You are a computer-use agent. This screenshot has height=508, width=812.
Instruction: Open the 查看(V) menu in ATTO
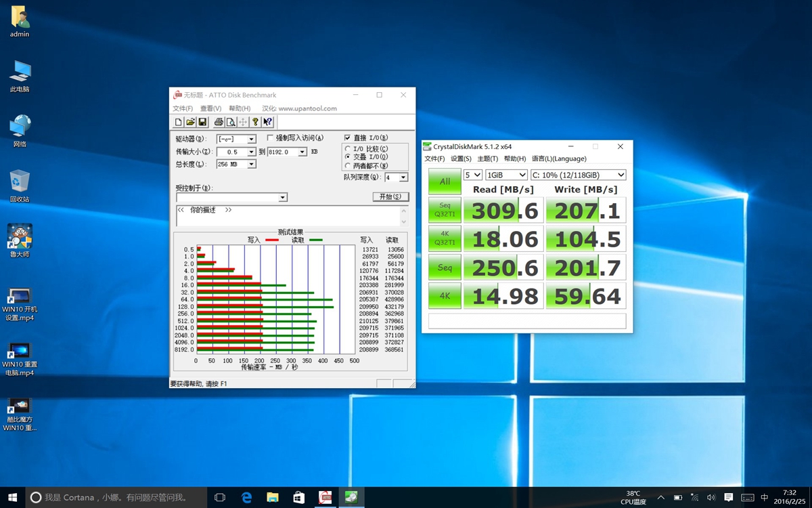(x=210, y=108)
